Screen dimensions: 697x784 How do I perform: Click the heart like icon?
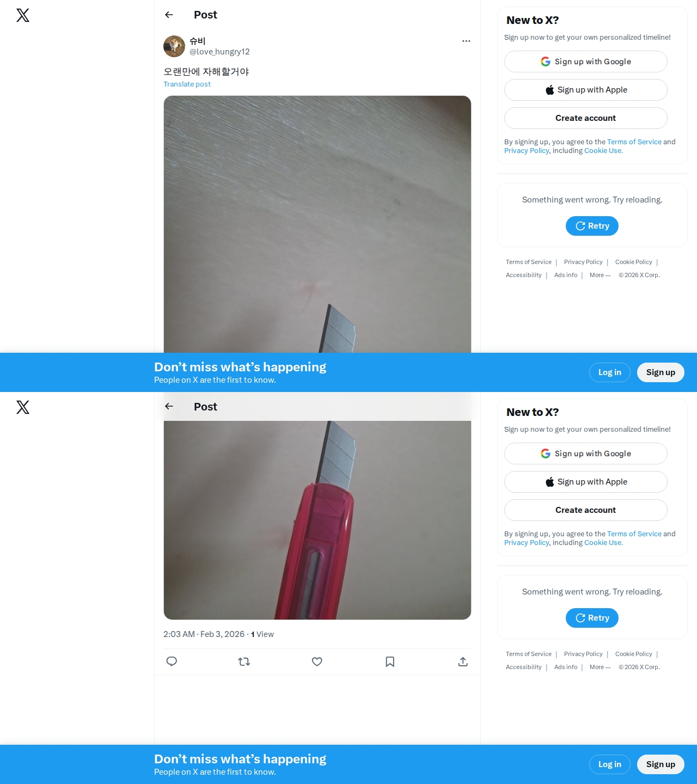[317, 661]
